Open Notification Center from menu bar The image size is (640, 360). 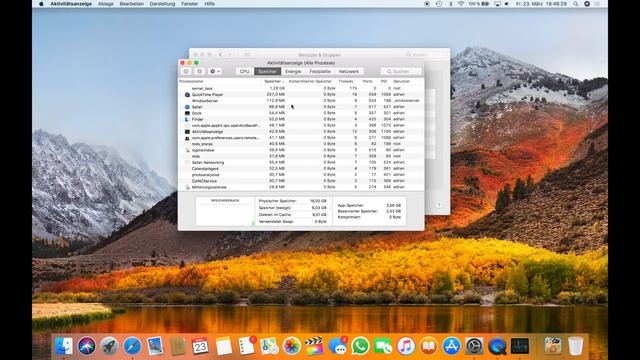click(598, 4)
